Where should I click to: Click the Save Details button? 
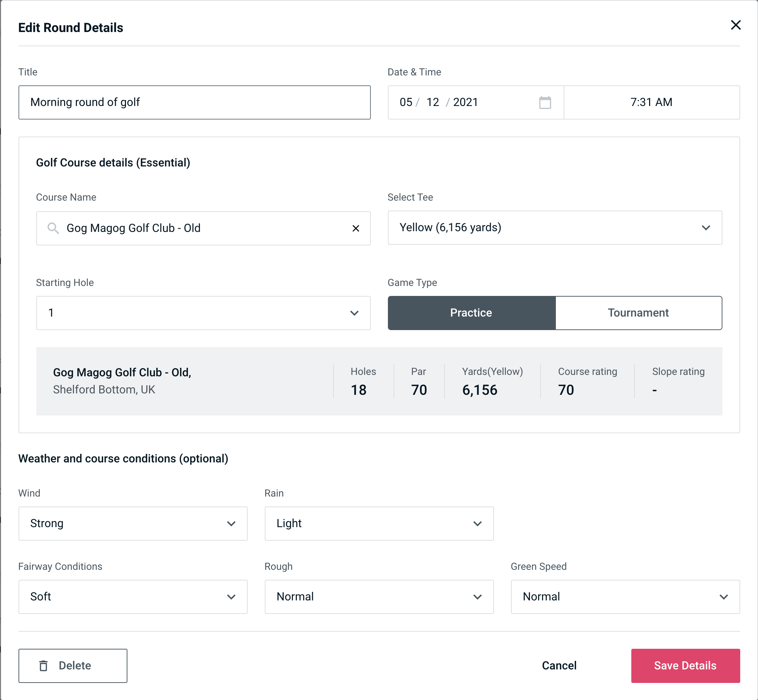[685, 666]
